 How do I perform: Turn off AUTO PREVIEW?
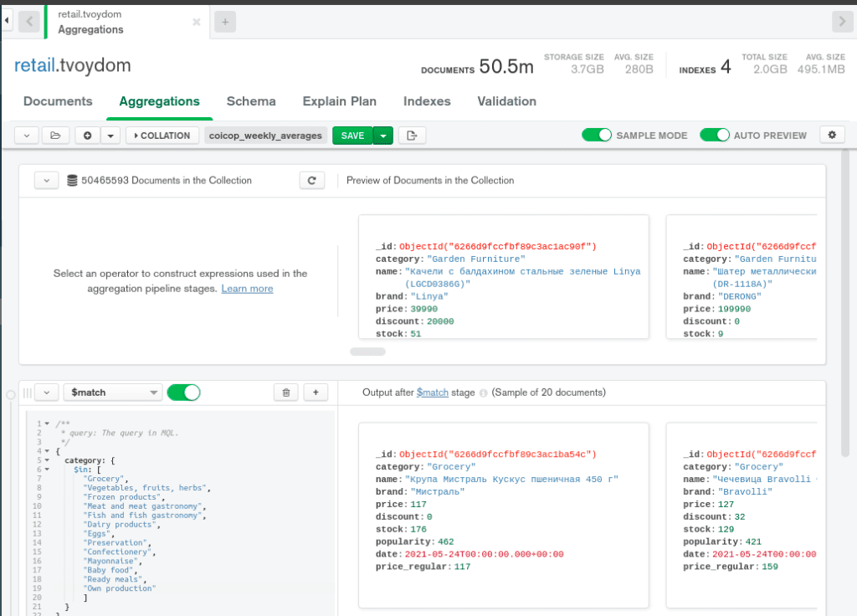(715, 135)
